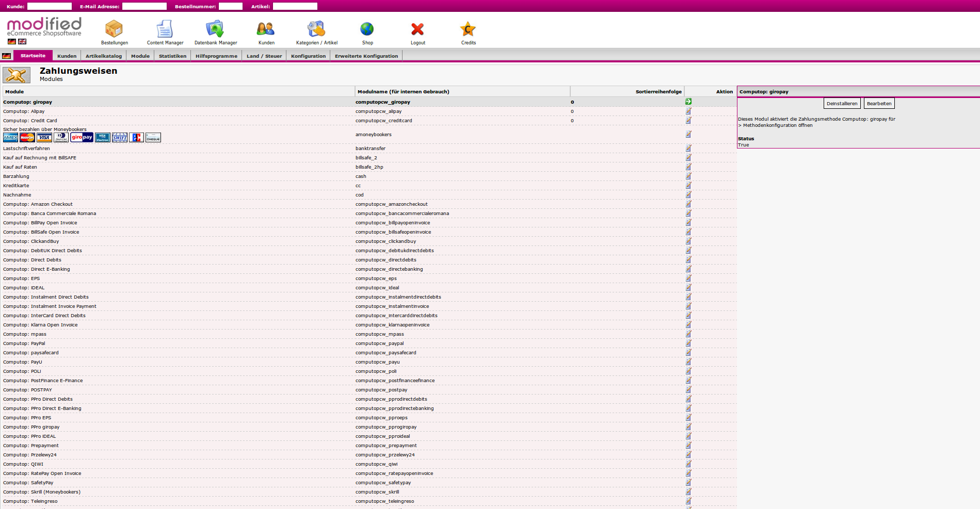
Task: Open the Kunden people icon
Action: click(266, 29)
